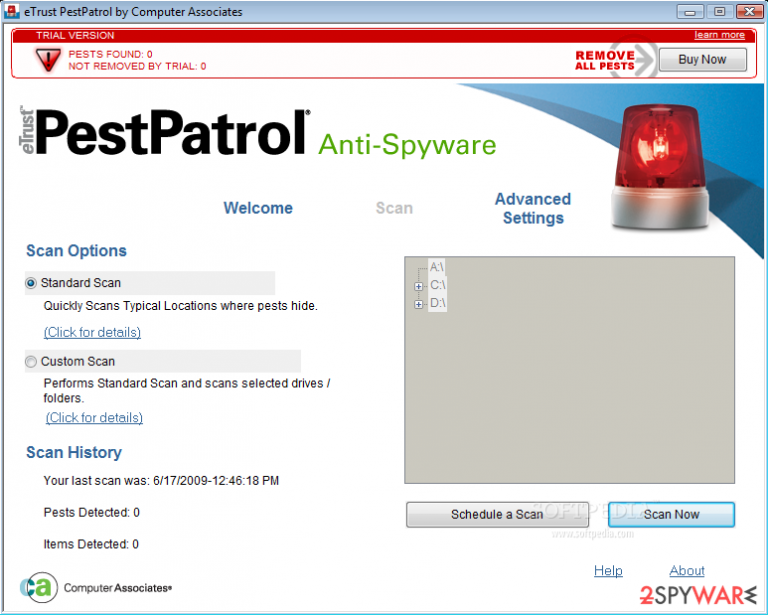Viewport: 768px width, 615px height.
Task: Open the About link
Action: pyautogui.click(x=687, y=570)
